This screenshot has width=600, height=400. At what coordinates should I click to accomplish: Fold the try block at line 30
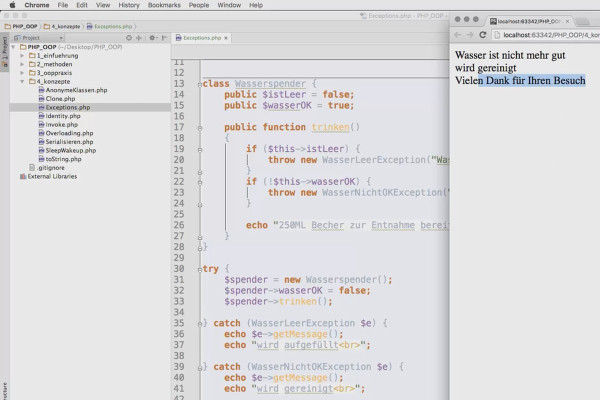pyautogui.click(x=200, y=270)
